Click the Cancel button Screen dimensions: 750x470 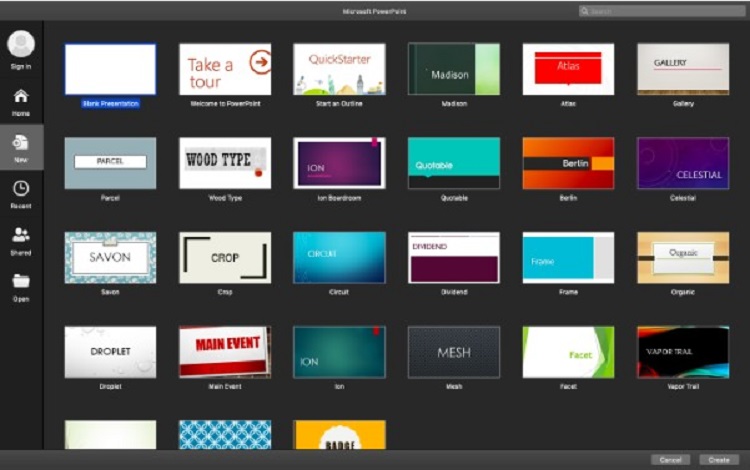(x=670, y=460)
